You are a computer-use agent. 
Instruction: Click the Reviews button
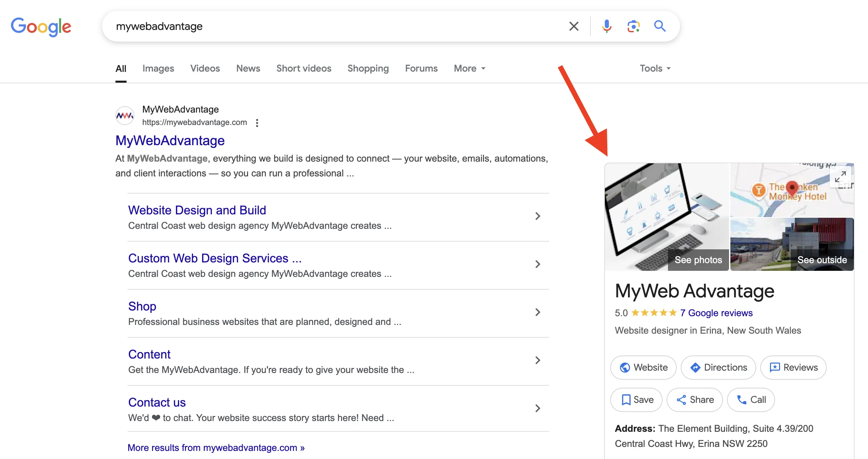tap(793, 368)
